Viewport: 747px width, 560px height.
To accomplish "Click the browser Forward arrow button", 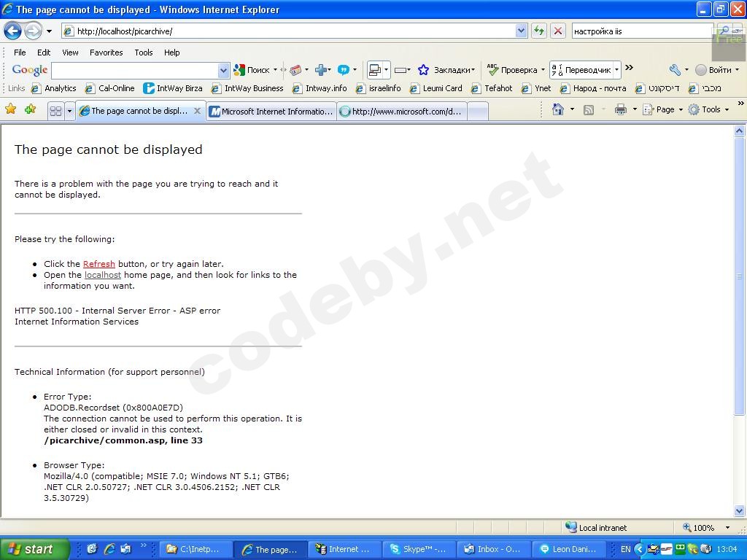I will pos(33,31).
